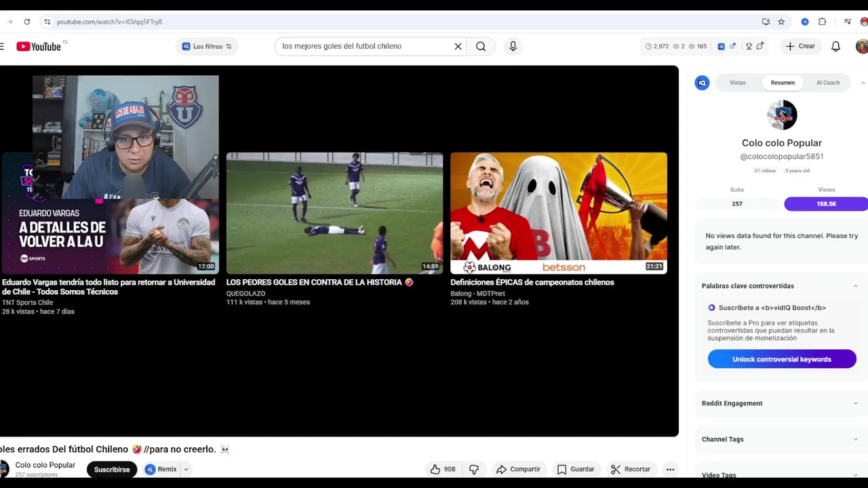The height and width of the screenshot is (488, 868).
Task: Go forward in browser history
Action: coord(9,22)
